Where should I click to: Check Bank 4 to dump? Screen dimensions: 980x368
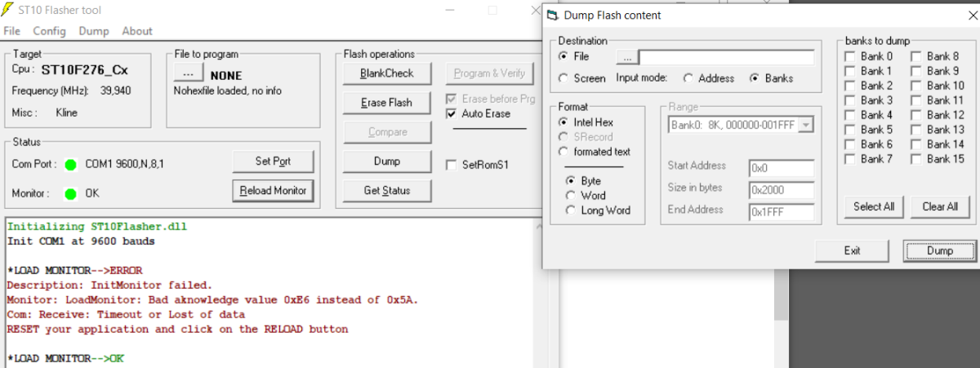(849, 115)
